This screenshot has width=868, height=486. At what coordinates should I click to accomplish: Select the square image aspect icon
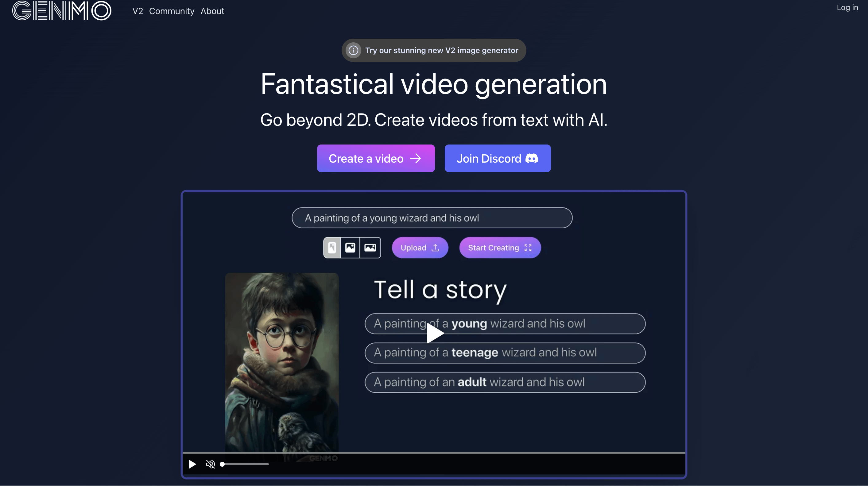pos(350,248)
